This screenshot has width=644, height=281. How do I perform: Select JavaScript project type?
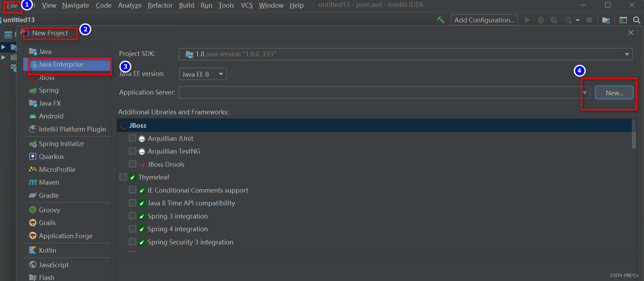coord(67,265)
